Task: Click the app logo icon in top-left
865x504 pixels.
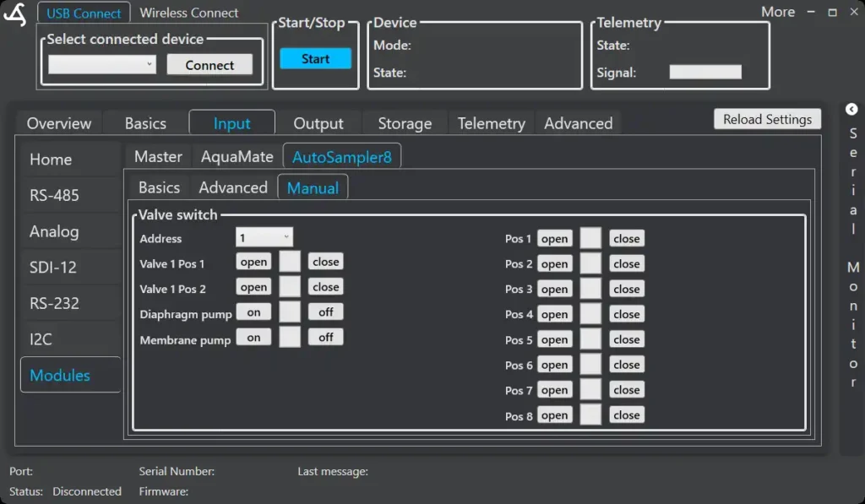Action: tap(15, 15)
